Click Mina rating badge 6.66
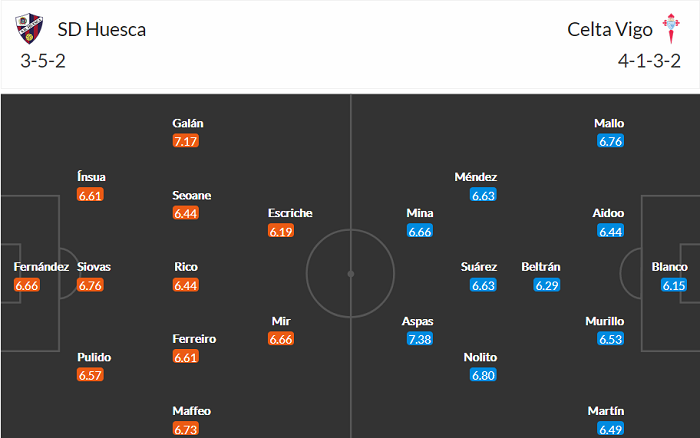The height and width of the screenshot is (438, 700). pos(420,232)
